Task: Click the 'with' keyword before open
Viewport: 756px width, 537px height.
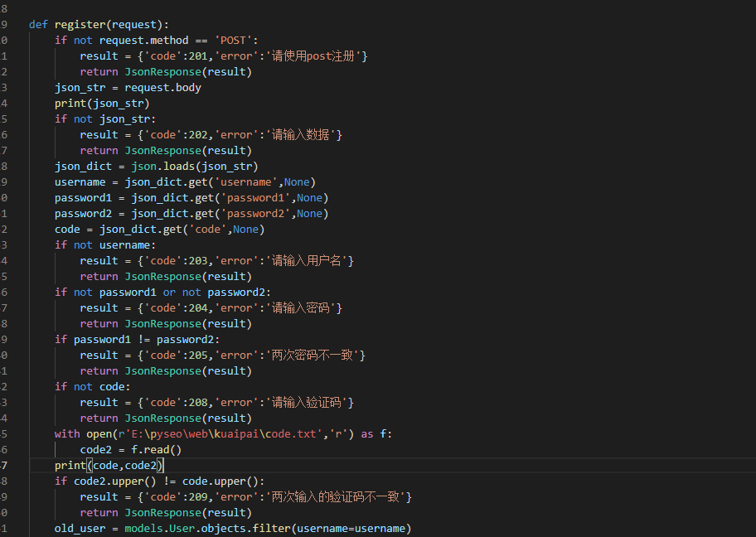Action: 67,434
